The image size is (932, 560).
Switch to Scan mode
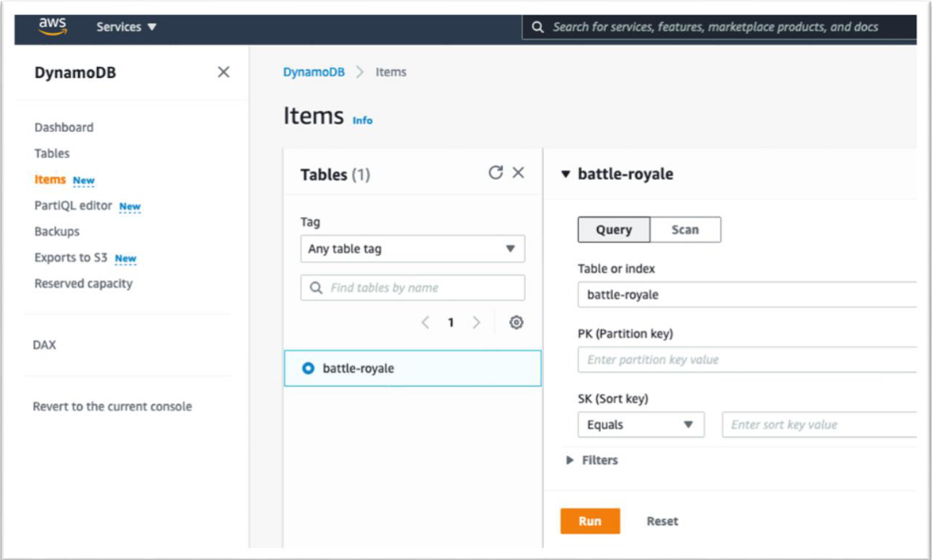tap(685, 230)
